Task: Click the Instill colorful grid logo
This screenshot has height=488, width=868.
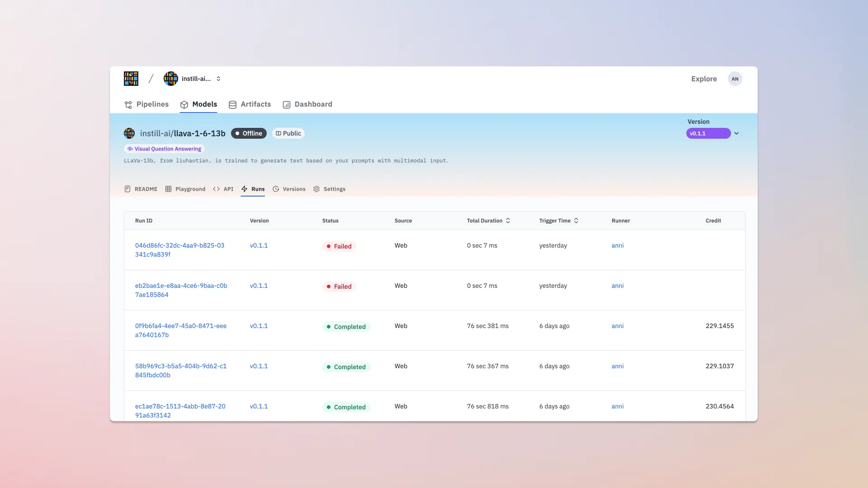Action: tap(131, 79)
